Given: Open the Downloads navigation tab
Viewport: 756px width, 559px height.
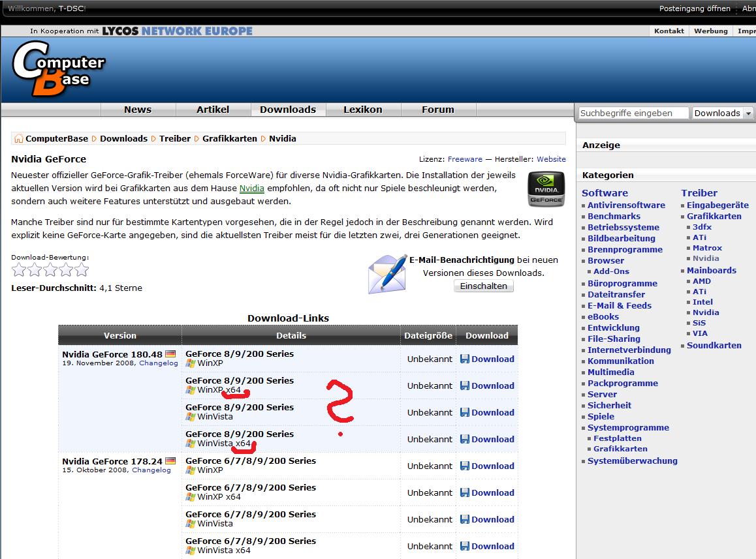Looking at the screenshot, I should [x=288, y=110].
